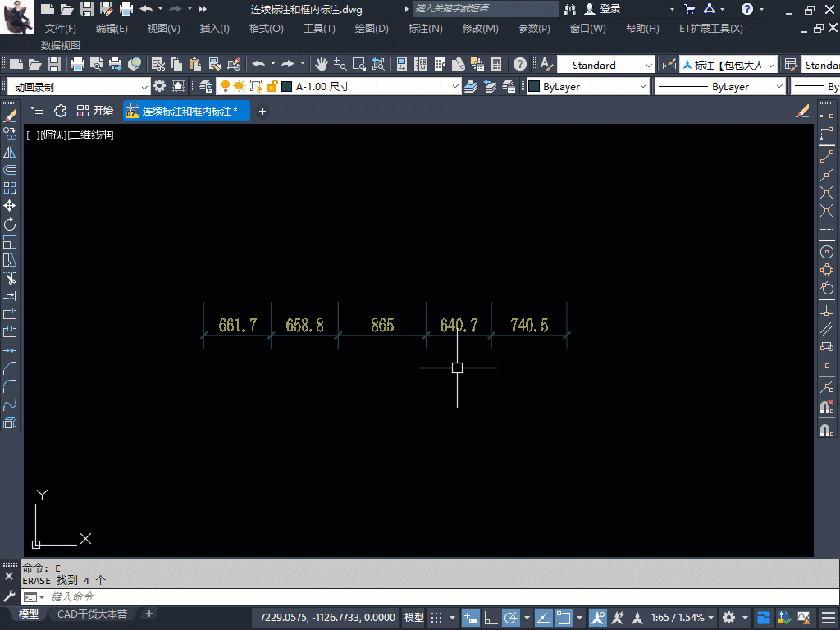Click the 二维线框 visual style control
This screenshot has width=840, height=630.
(x=91, y=135)
